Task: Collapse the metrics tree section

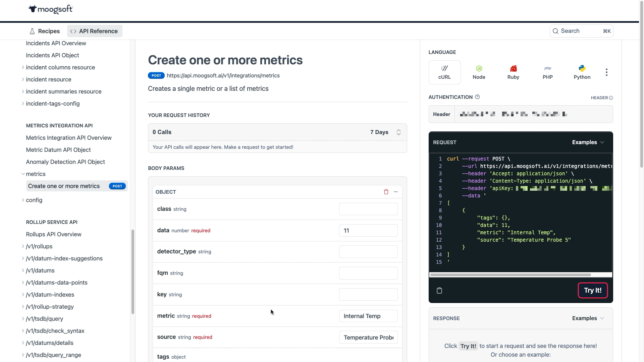Action: [x=23, y=174]
